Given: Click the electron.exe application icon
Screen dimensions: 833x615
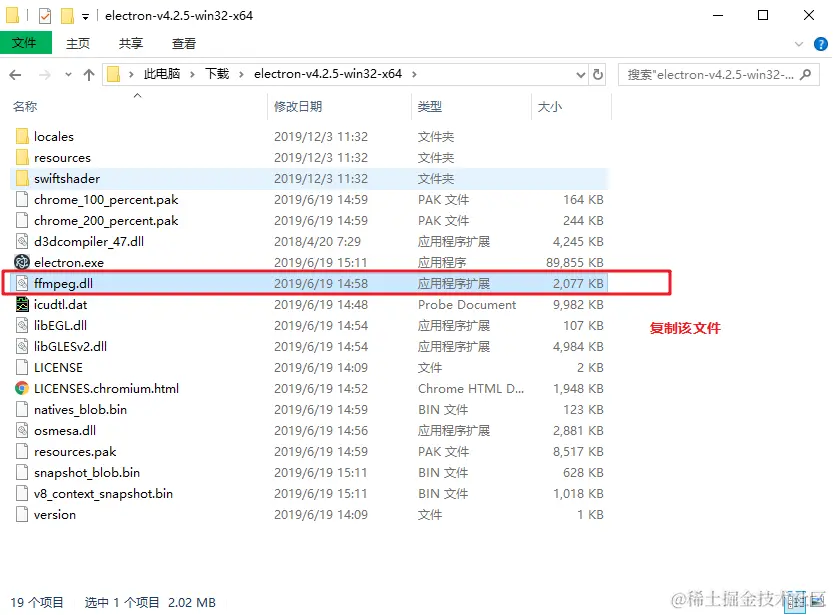Looking at the screenshot, I should [22, 262].
